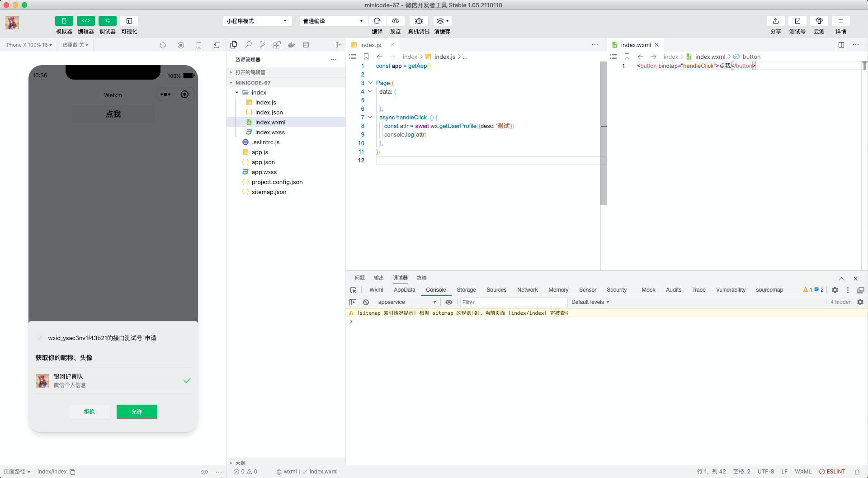Expand the 大纲 outline section
868x478 pixels.
286,463
